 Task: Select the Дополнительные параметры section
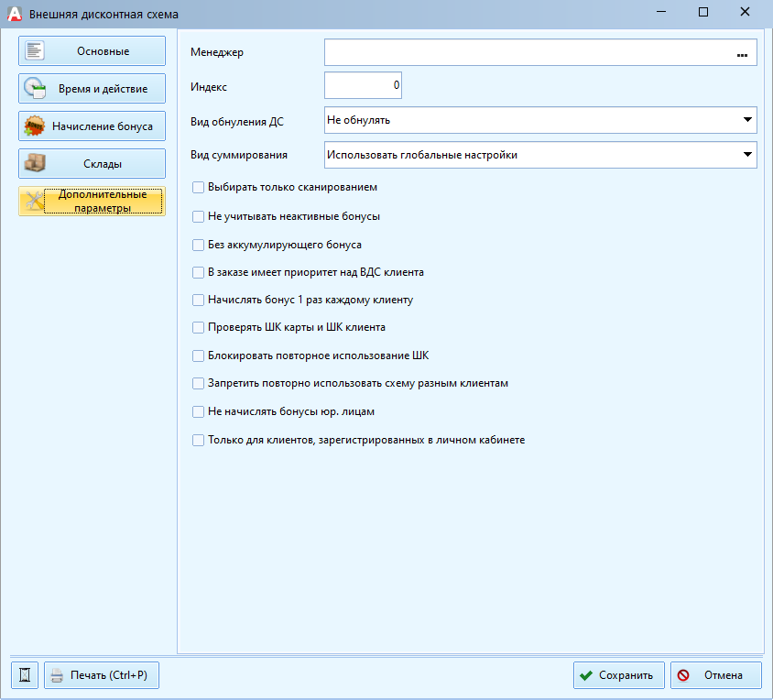[x=92, y=201]
